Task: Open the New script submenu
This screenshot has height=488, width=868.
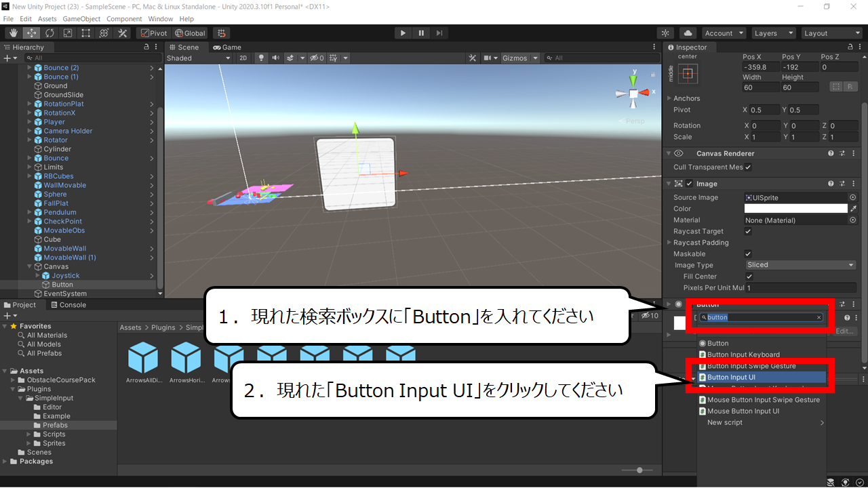Action: coord(762,423)
